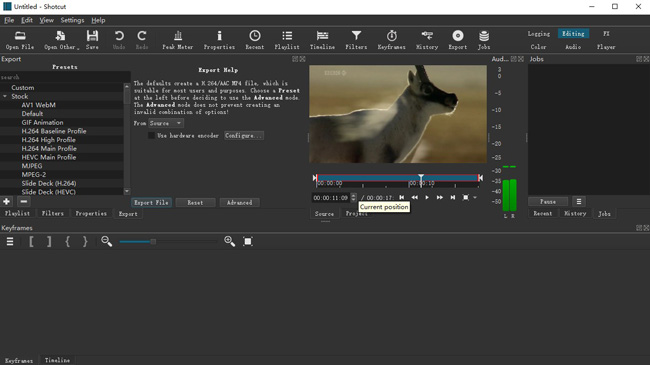Open the View menu
Viewport: 650px width, 365px height.
click(46, 20)
